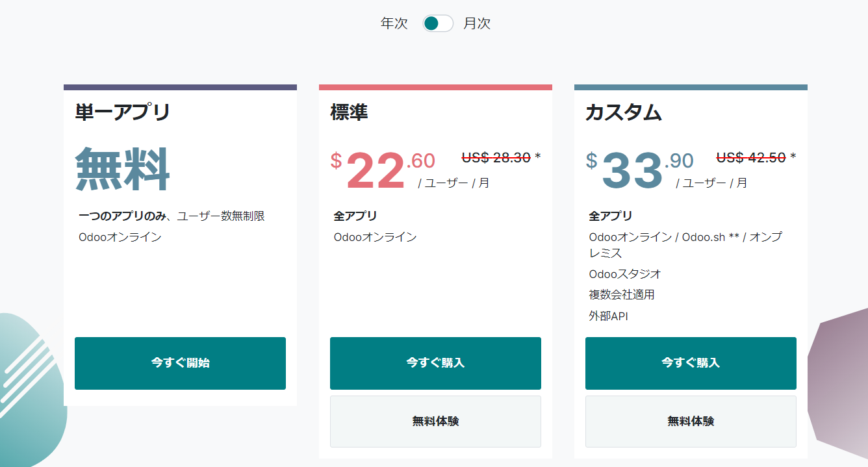
Task: Click the $22.60 standard price
Action: coord(383,170)
